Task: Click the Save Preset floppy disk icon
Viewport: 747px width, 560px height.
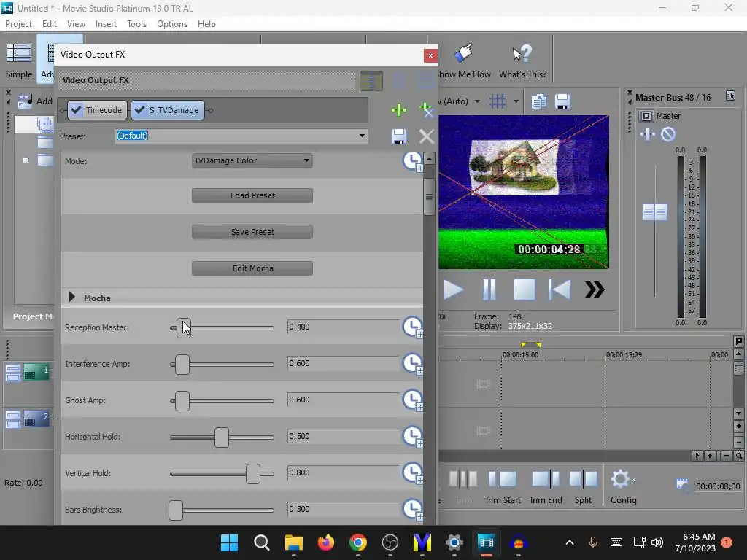Action: 399,136
